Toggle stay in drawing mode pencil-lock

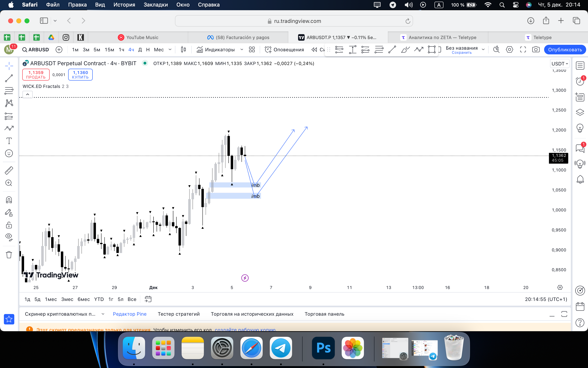coord(9,213)
